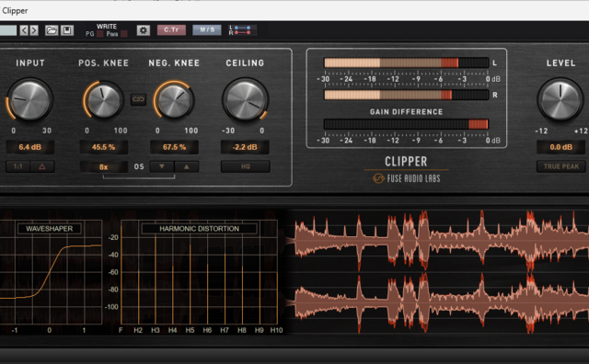Open the L/R channel routing icon

tap(242, 30)
